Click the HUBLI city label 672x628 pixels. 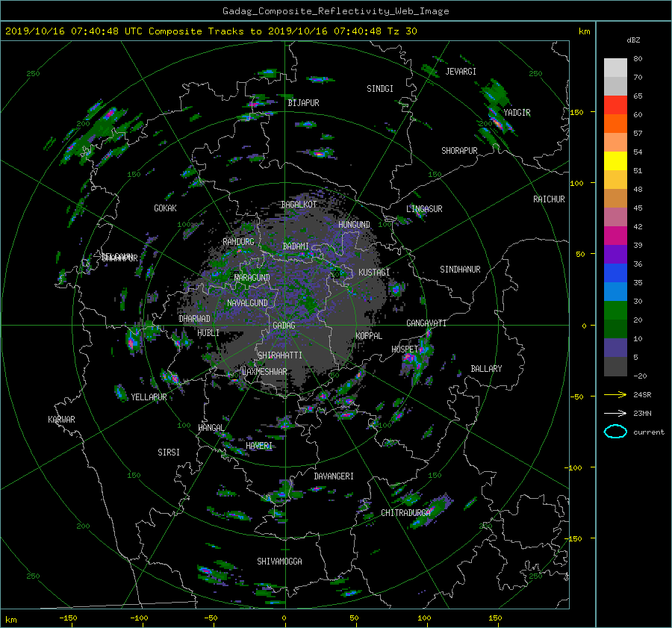208,333
